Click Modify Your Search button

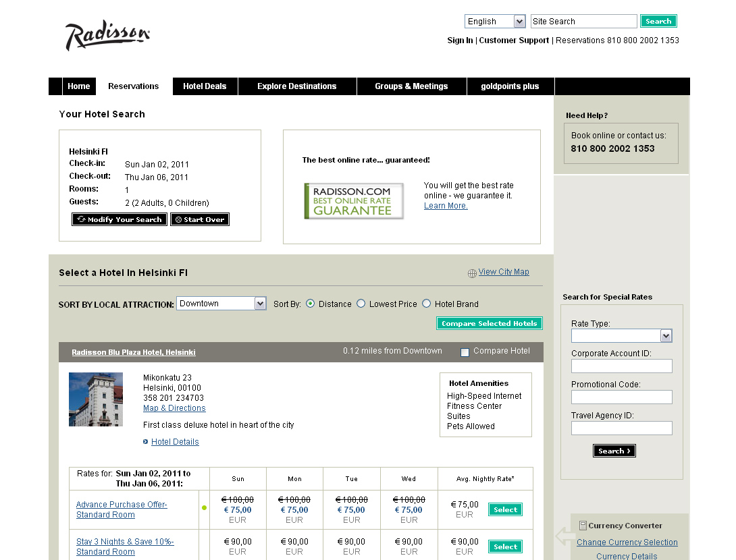click(120, 219)
